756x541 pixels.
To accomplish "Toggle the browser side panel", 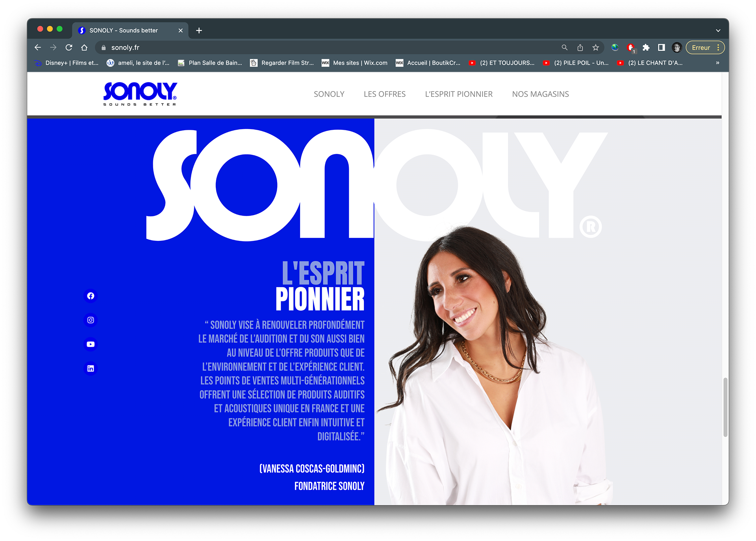I will 661,48.
